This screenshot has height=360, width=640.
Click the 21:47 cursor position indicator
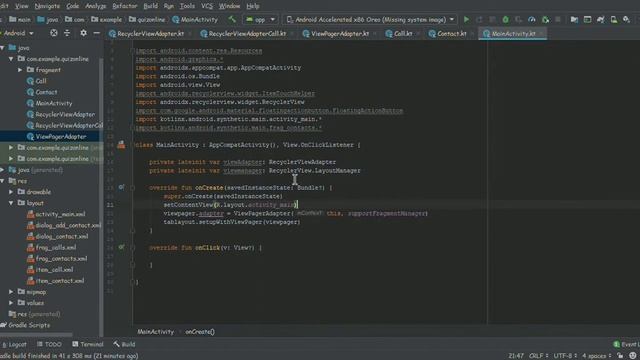pos(516,356)
